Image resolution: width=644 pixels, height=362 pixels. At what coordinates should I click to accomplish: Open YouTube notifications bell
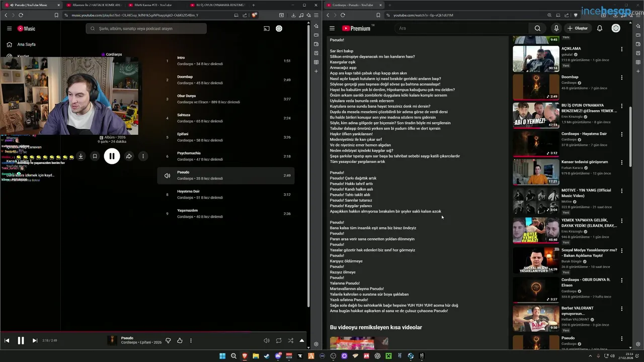click(x=600, y=28)
